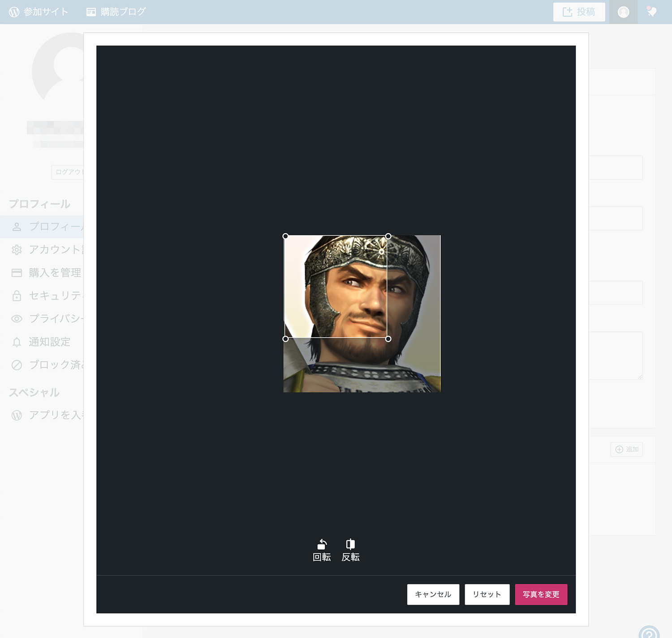This screenshot has height=638, width=672.
Task: Click the WordPress logo icon
Action: (x=14, y=12)
